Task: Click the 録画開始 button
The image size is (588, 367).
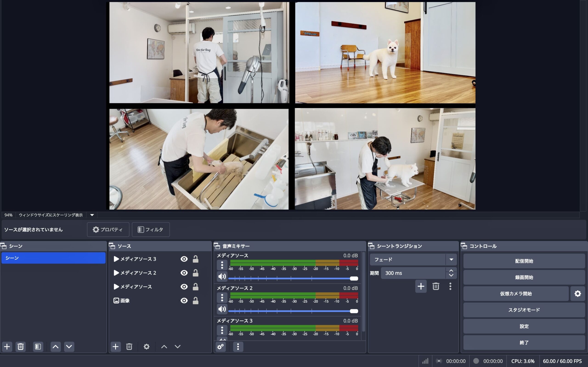Action: click(524, 277)
